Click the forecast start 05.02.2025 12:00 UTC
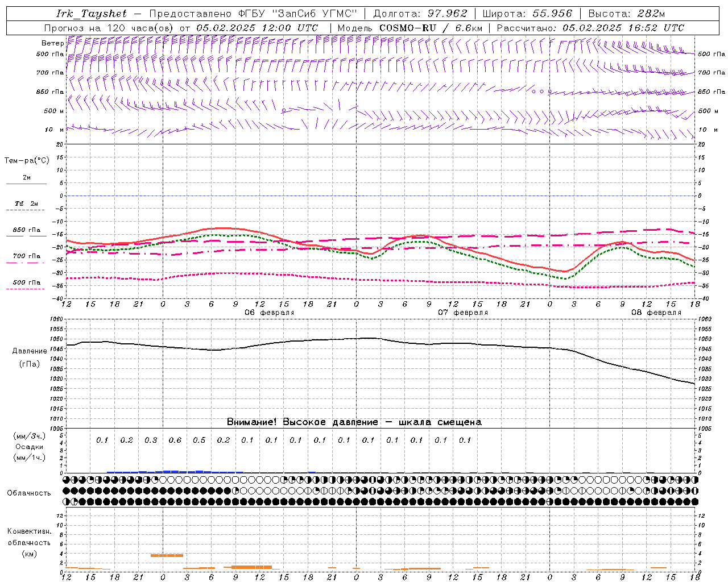Viewport: 728px width, 582px height. (258, 28)
